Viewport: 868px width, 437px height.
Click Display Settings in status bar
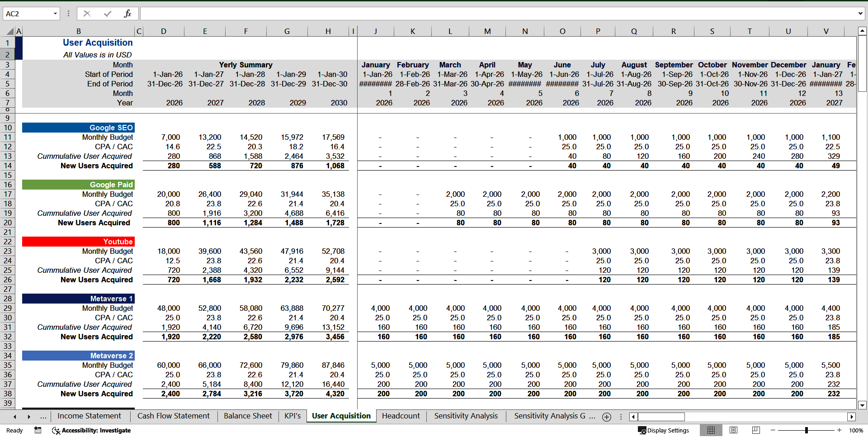(664, 430)
